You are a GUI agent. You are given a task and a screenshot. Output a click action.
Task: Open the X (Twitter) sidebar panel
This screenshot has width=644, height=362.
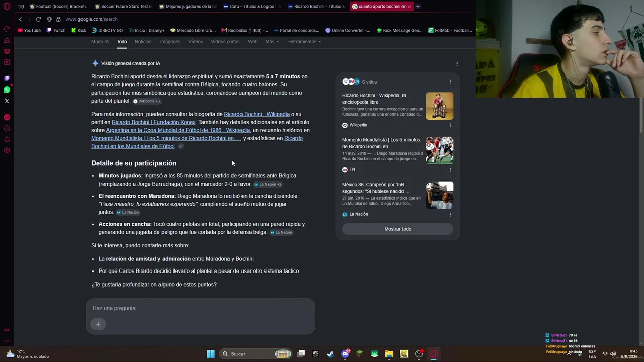click(x=7, y=101)
